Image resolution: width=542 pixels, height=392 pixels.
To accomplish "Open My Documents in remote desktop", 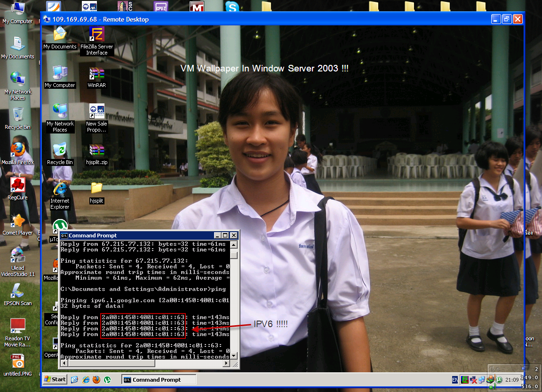I will pos(60,38).
